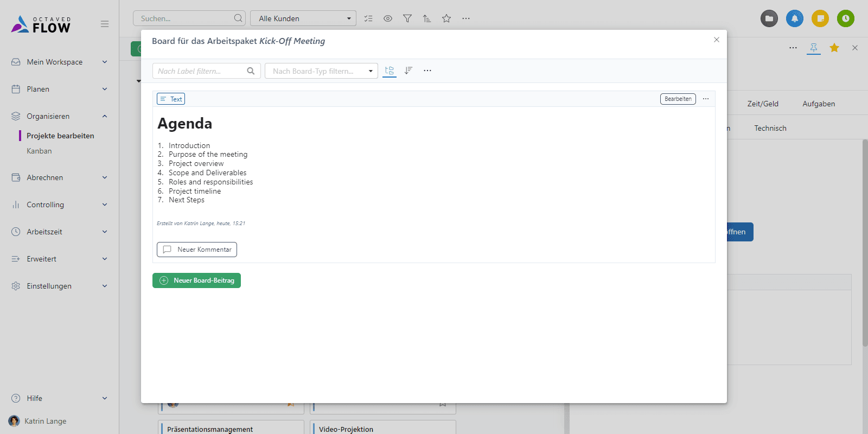
Task: Click the yellow sticky note icon
Action: tap(820, 18)
